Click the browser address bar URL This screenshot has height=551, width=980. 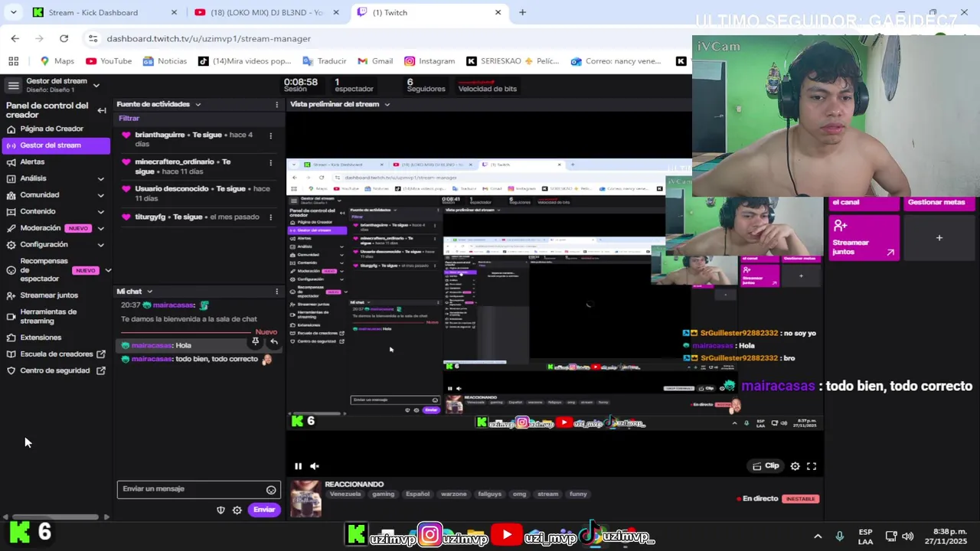(x=208, y=38)
